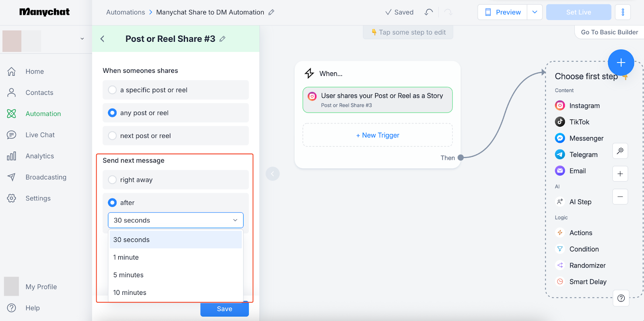
Task: Click the blue Save button
Action: tap(224, 309)
